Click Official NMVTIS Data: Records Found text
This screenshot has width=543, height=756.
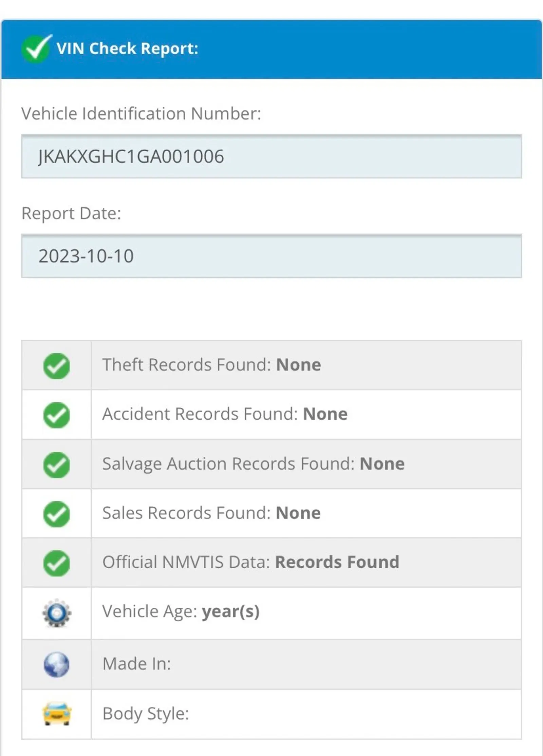point(251,562)
